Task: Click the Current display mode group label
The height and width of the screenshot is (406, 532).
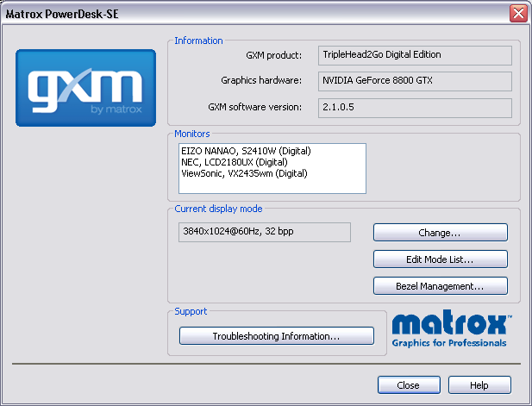Action: (x=218, y=209)
